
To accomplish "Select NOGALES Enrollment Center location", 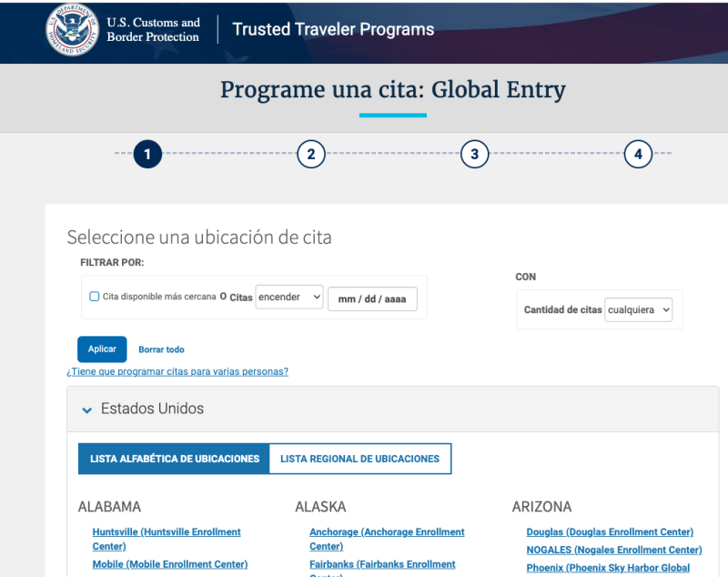I will [614, 550].
